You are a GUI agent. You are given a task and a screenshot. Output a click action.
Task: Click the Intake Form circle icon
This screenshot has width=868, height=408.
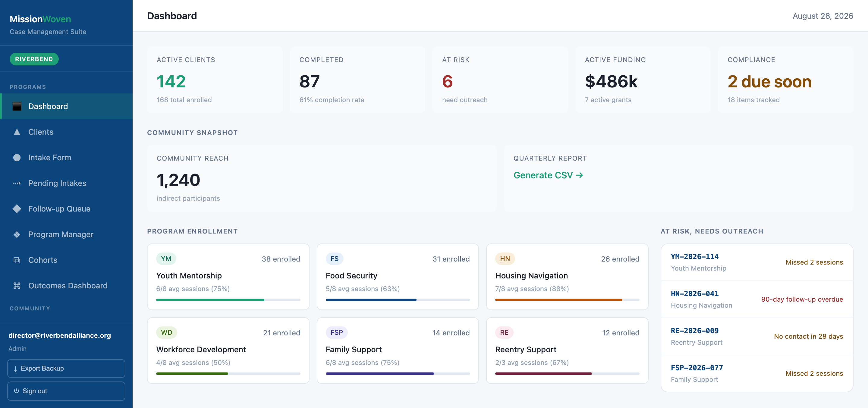pos(17,157)
